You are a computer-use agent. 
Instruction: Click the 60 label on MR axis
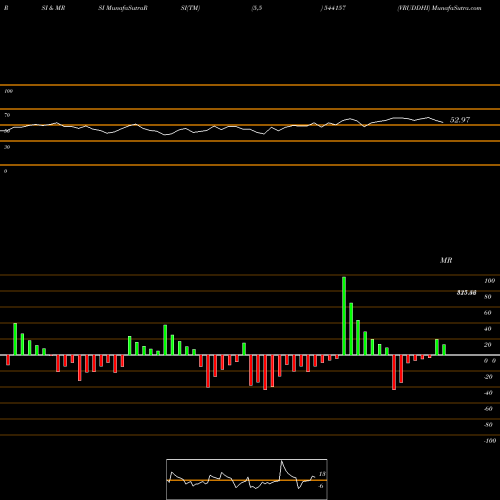[x=488, y=313]
